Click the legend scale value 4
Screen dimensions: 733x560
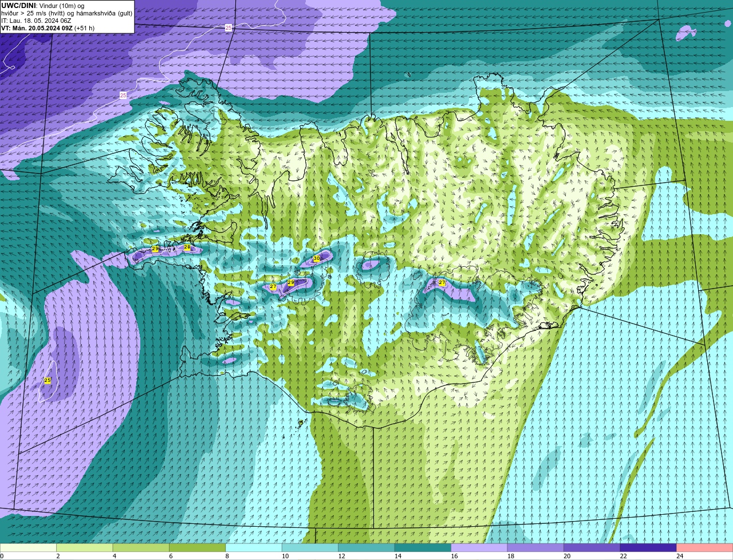point(114,556)
